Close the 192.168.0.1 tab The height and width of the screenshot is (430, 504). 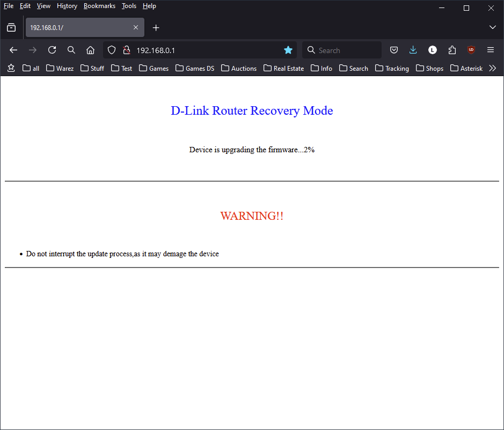(136, 28)
